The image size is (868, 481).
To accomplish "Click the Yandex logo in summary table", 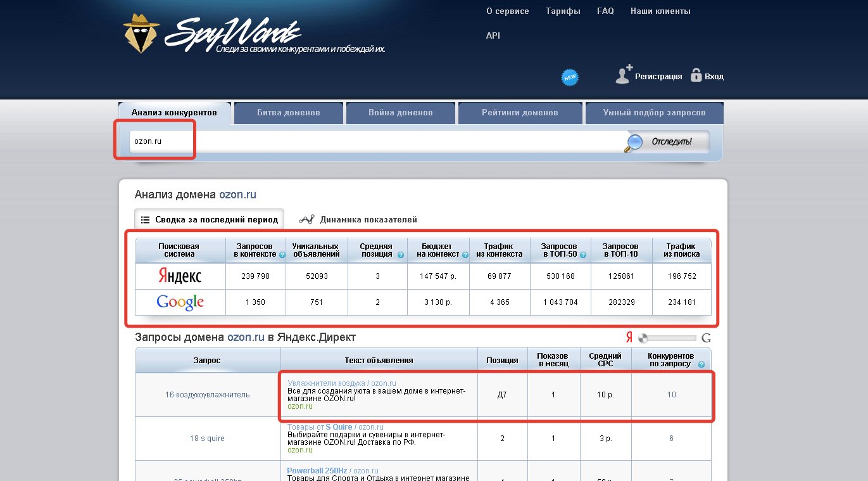I will click(x=180, y=276).
